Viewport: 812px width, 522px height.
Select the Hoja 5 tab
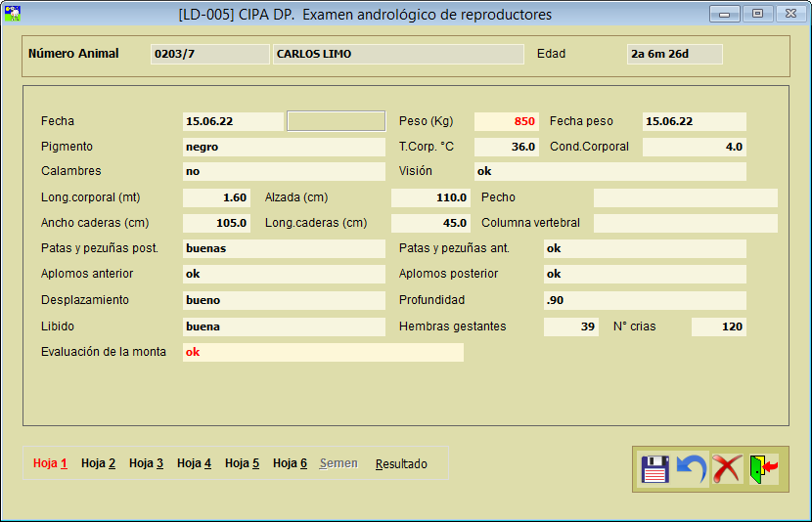pos(242,463)
